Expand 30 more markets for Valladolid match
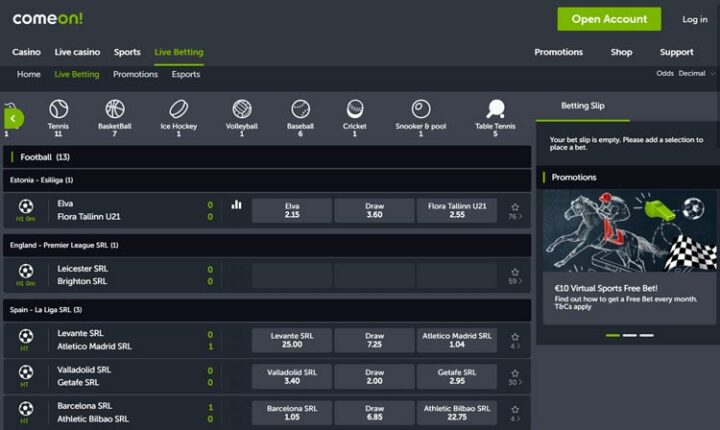The width and height of the screenshot is (720, 430). pyautogui.click(x=515, y=382)
